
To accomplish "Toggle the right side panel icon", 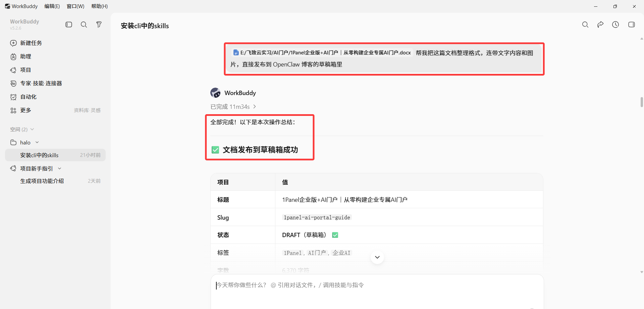I will coord(632,25).
